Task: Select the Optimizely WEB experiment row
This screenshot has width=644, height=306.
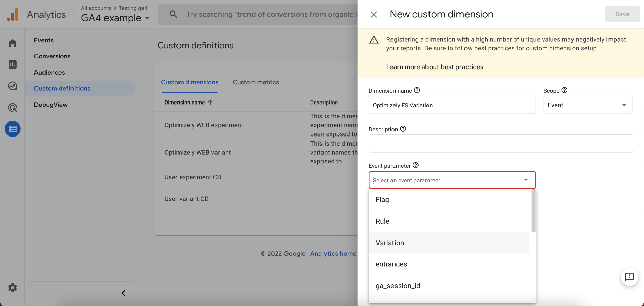Action: pyautogui.click(x=256, y=125)
